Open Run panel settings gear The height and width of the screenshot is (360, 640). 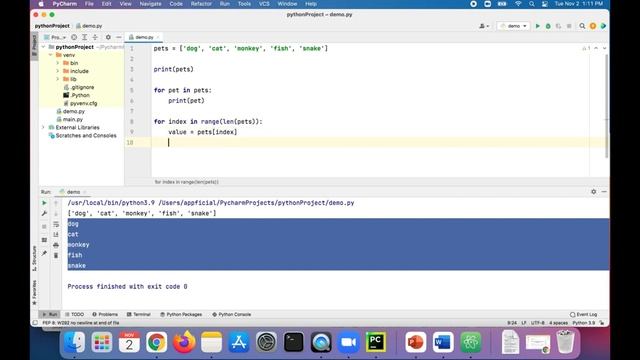click(593, 191)
